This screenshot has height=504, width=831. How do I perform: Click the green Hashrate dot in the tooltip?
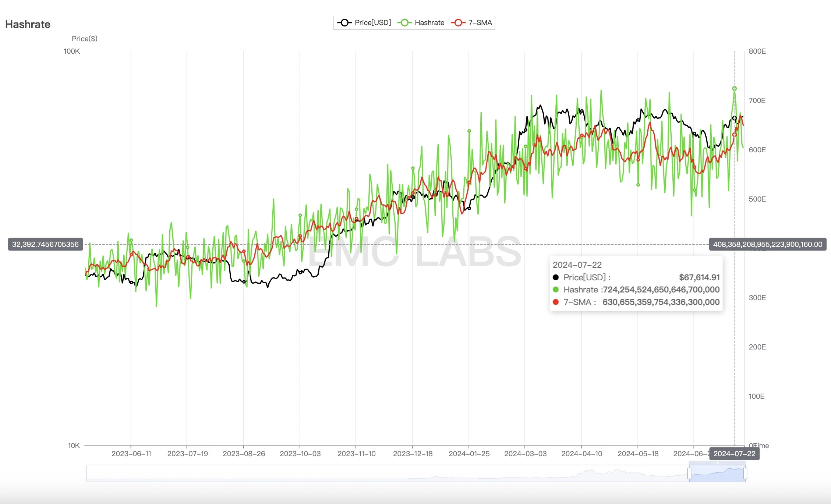click(556, 290)
